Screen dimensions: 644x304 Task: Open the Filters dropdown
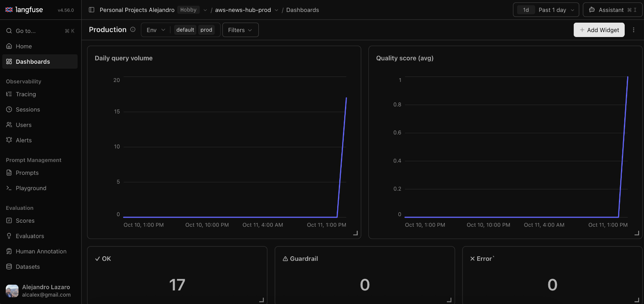click(x=240, y=30)
